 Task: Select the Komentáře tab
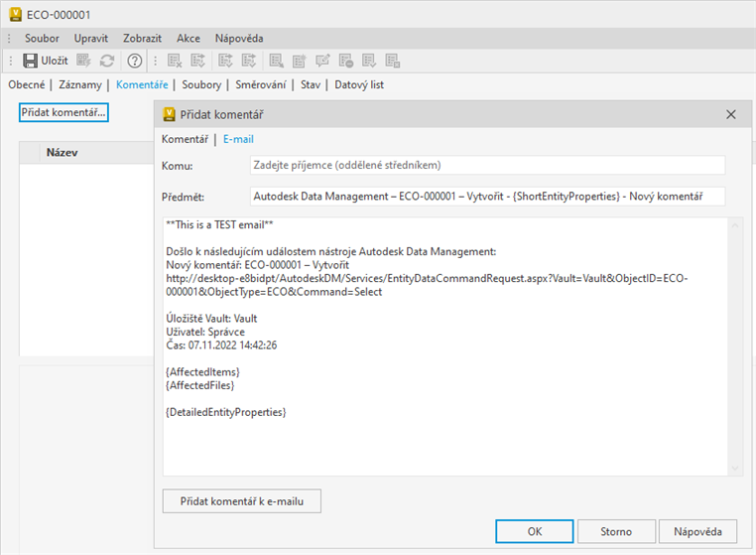(142, 85)
